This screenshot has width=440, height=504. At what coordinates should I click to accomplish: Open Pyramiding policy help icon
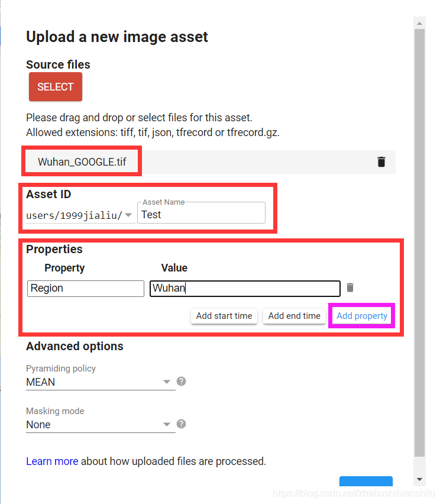pyautogui.click(x=182, y=381)
